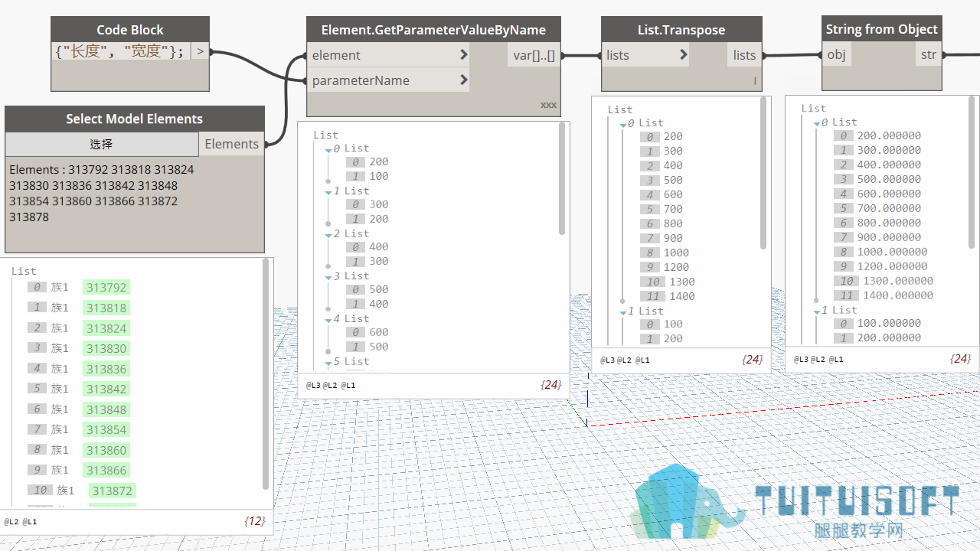Expand the element port chevron
This screenshot has width=980, height=551.
tap(463, 55)
